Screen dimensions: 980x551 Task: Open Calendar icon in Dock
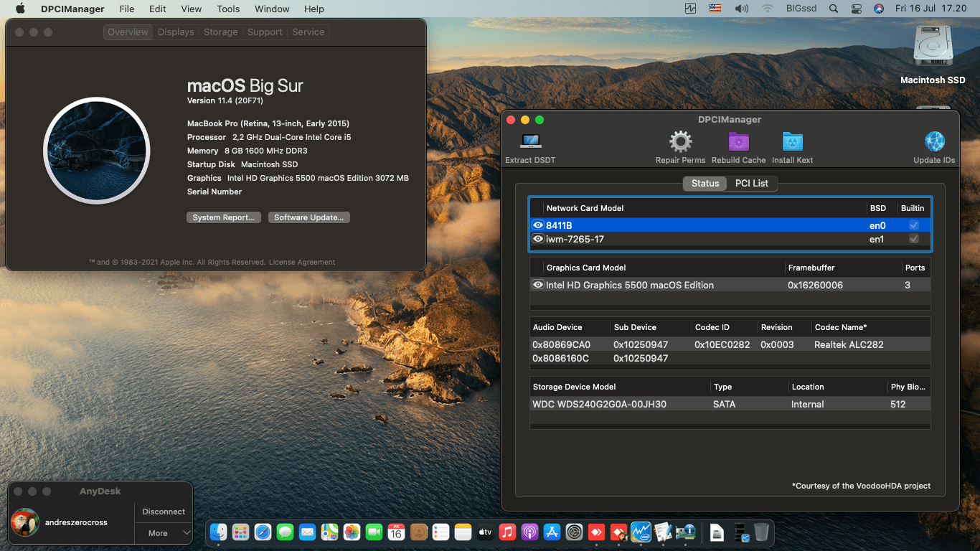(x=396, y=532)
